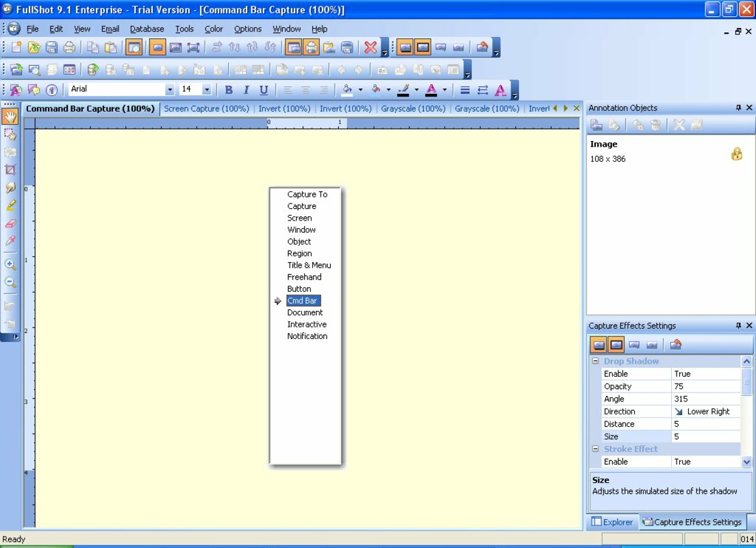This screenshot has width=756, height=548.
Task: Select the pink Eraser tool
Action: tap(10, 223)
